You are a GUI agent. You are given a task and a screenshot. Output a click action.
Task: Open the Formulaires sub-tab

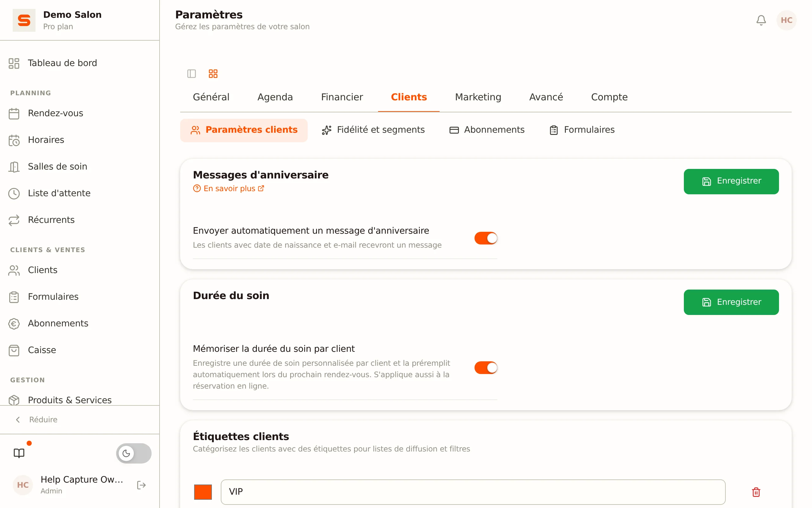pos(582,130)
